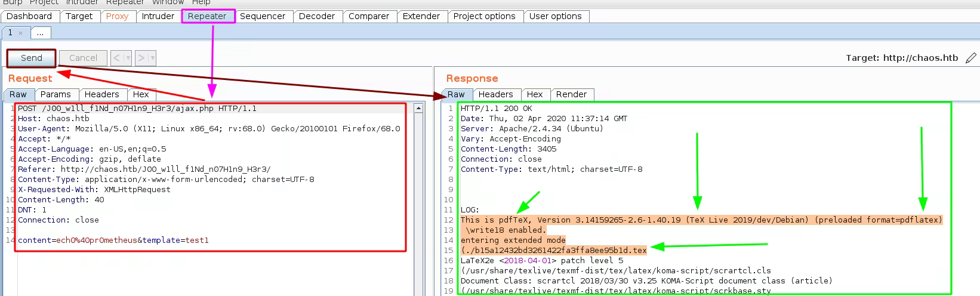Open a new Repeater tab with the ... tab
This screenshot has width=980, height=296.
click(40, 33)
